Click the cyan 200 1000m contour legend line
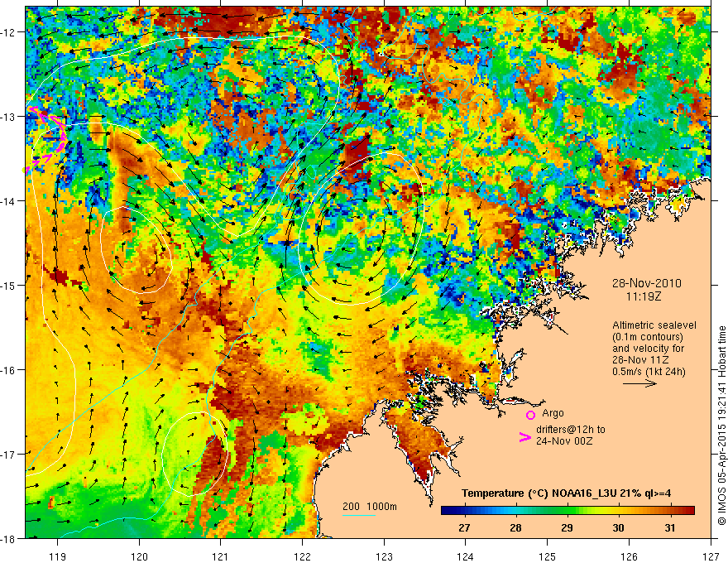Image resolution: width=728 pixels, height=563 pixels. 359,515
